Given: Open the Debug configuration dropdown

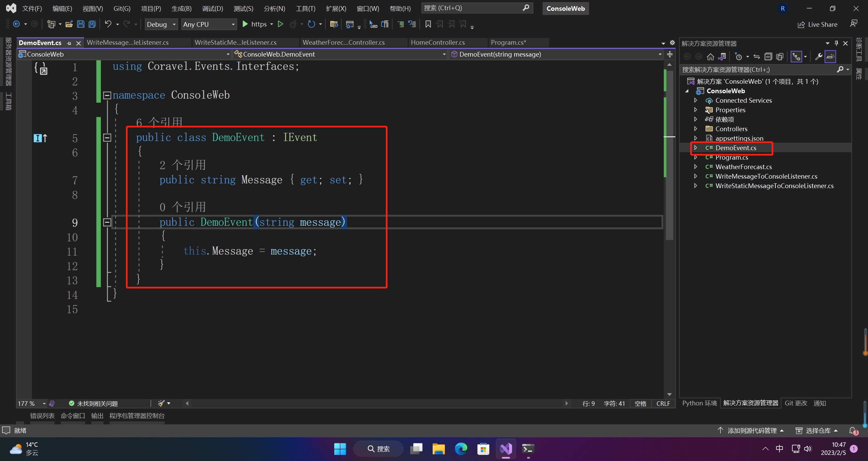Looking at the screenshot, I should [x=161, y=24].
